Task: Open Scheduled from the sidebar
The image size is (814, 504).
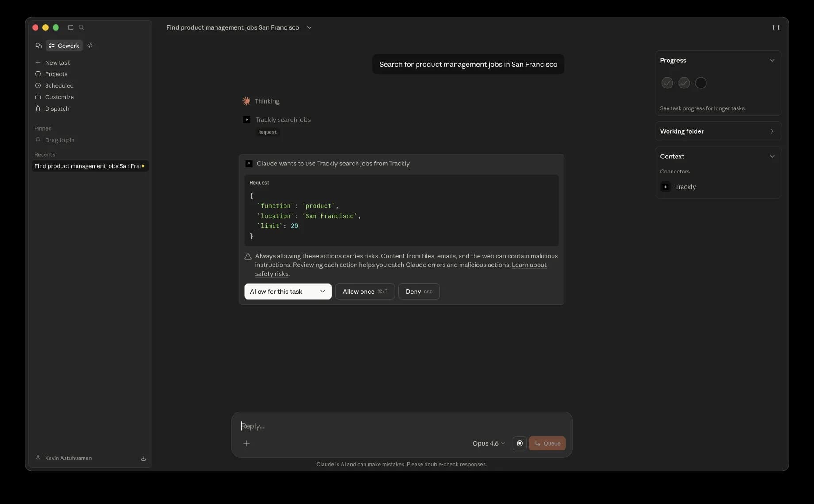Action: [x=59, y=85]
